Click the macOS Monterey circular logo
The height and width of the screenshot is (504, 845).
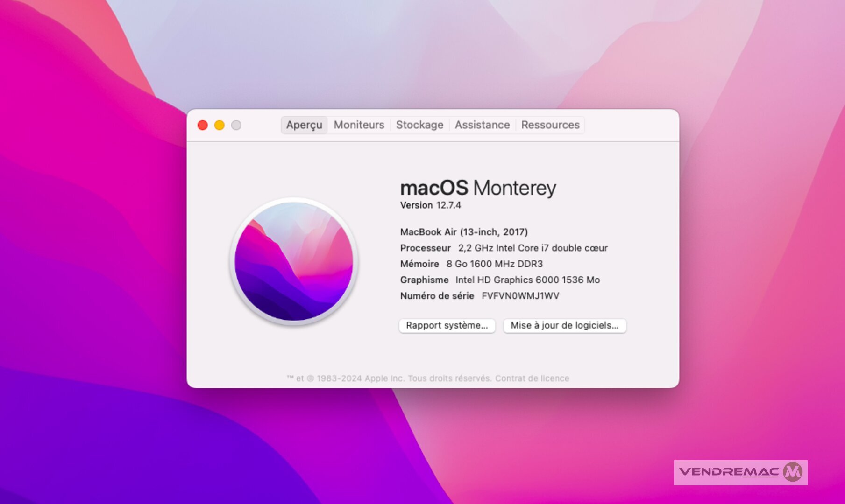tap(294, 261)
